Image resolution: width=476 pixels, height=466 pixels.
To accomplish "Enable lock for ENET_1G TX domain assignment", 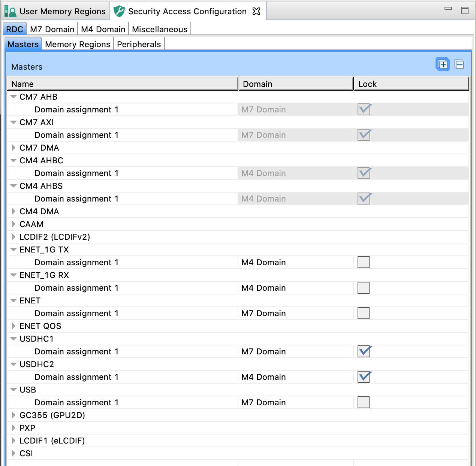I will [363, 262].
